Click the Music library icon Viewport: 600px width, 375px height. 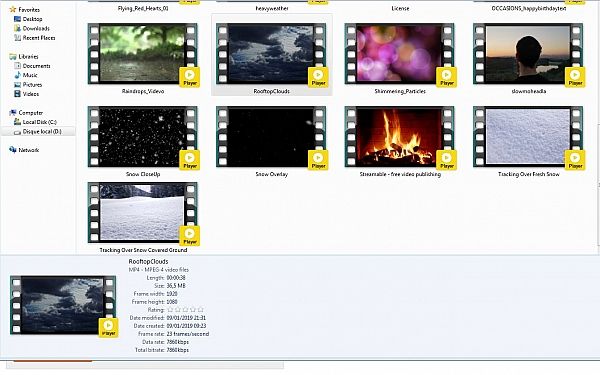tap(17, 75)
